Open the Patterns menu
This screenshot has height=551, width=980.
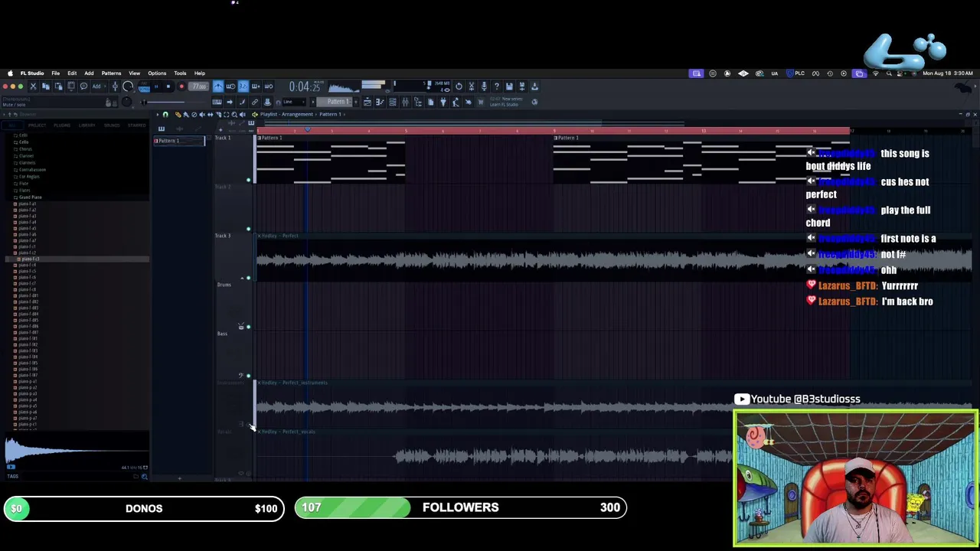[111, 73]
